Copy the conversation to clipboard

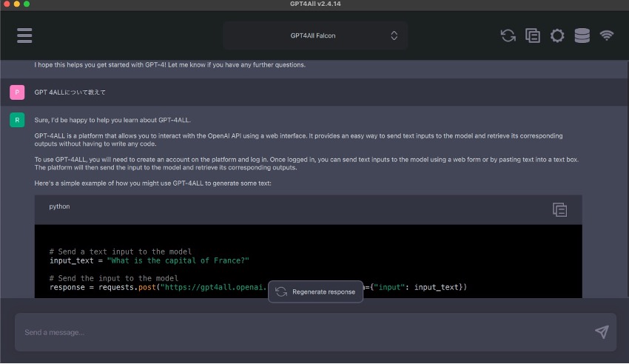(533, 36)
